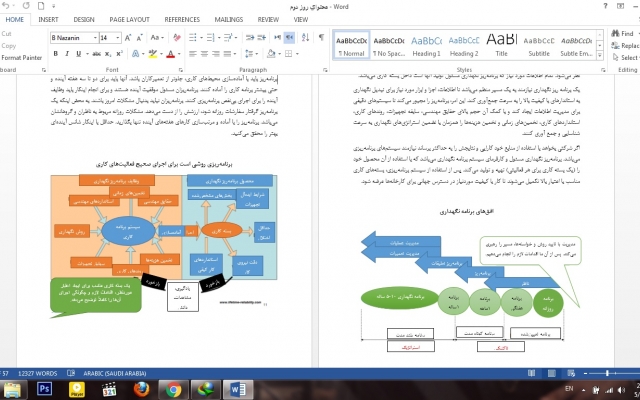Apply the Heading 2 style

[464, 46]
